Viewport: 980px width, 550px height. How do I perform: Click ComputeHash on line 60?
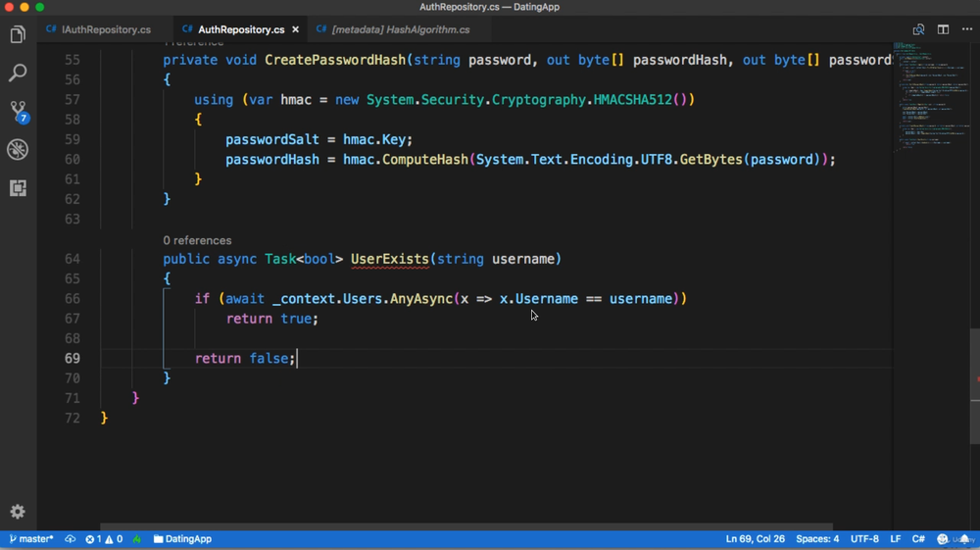[x=425, y=160]
